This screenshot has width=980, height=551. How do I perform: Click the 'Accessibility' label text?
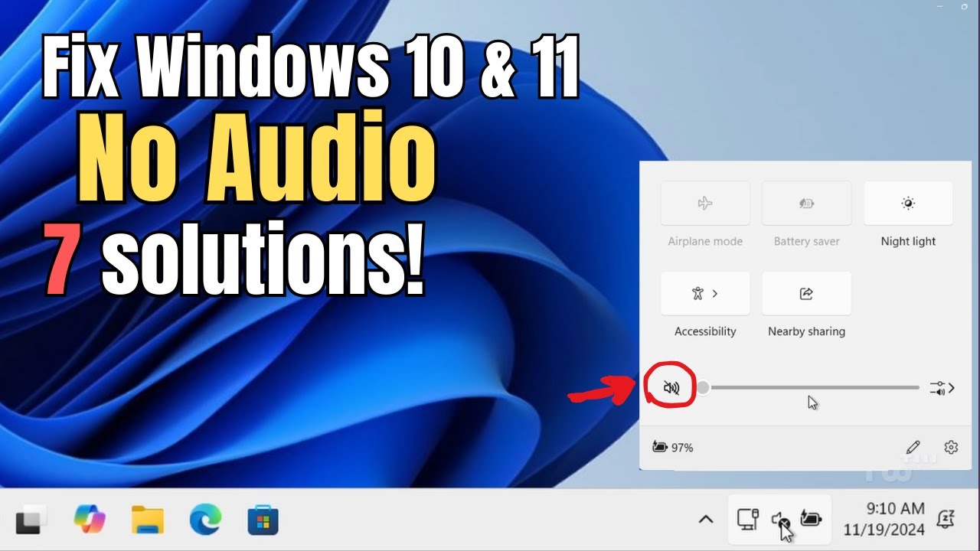click(705, 331)
